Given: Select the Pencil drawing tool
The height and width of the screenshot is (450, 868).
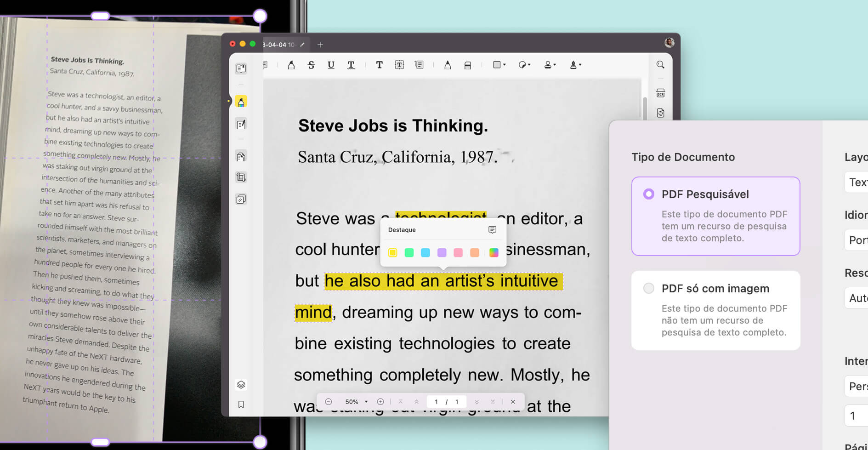Looking at the screenshot, I should pos(448,65).
